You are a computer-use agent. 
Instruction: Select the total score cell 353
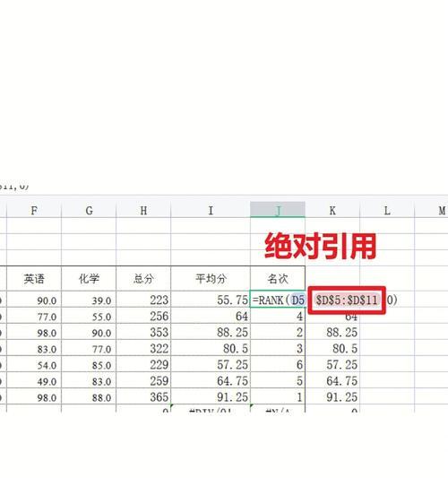[x=143, y=331]
